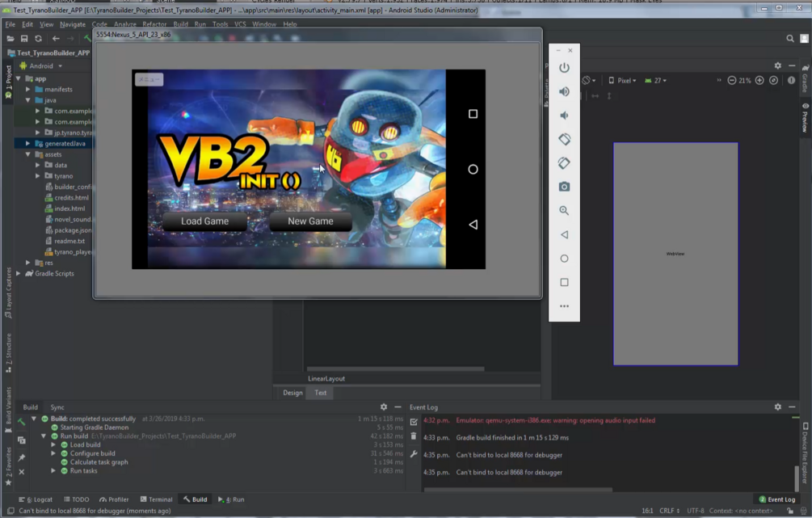Click WebView component in layout preview

click(x=675, y=254)
